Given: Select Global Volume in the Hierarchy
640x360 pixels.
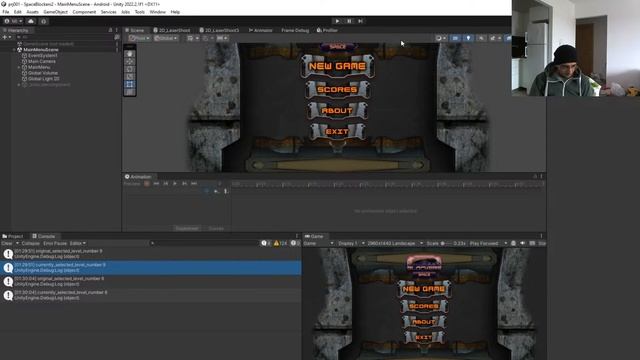Looking at the screenshot, I should click(43, 73).
